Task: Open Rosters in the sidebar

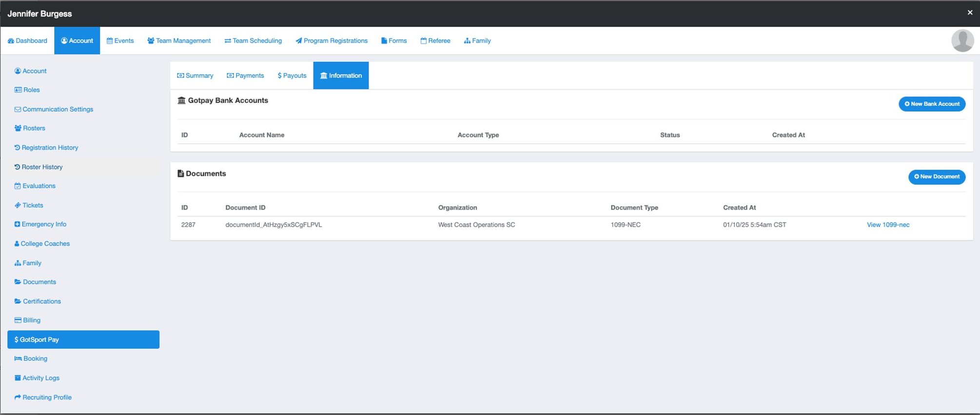Action: tap(30, 128)
